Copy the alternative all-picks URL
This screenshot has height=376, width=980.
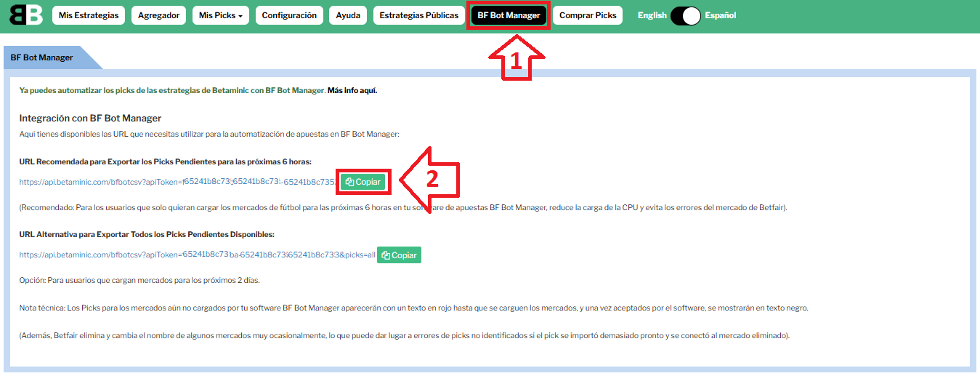coord(399,255)
